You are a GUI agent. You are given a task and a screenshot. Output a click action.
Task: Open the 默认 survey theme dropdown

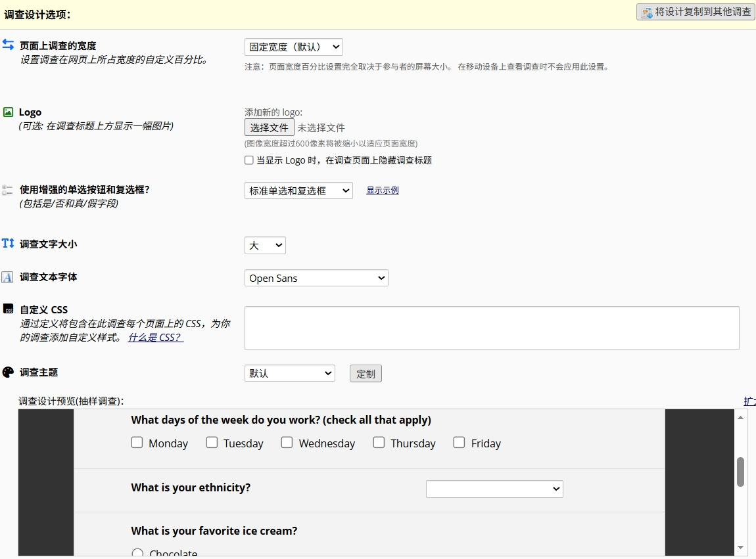click(290, 374)
